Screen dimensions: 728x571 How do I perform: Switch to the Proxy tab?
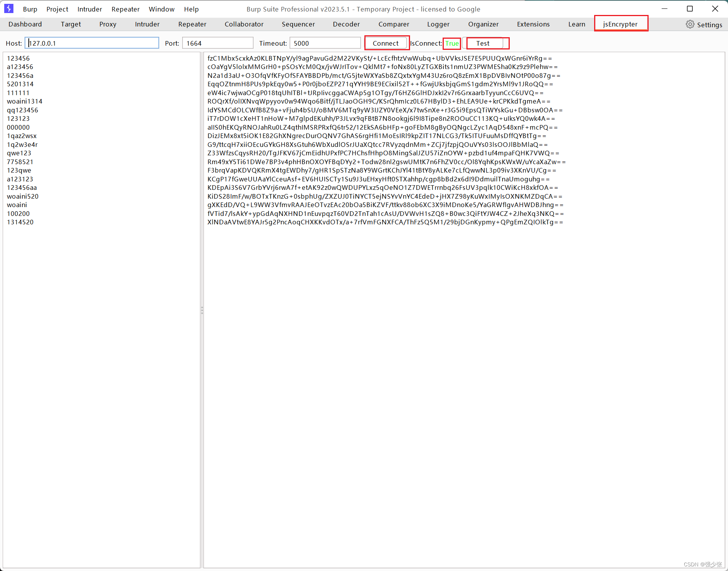[108, 24]
